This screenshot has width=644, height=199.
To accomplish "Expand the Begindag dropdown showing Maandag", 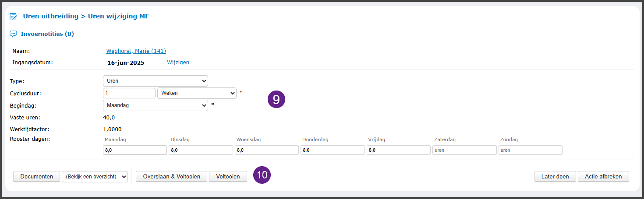I will pos(155,105).
